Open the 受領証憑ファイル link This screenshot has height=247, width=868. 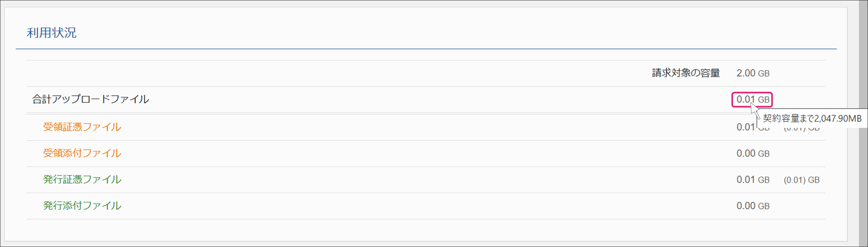82,127
